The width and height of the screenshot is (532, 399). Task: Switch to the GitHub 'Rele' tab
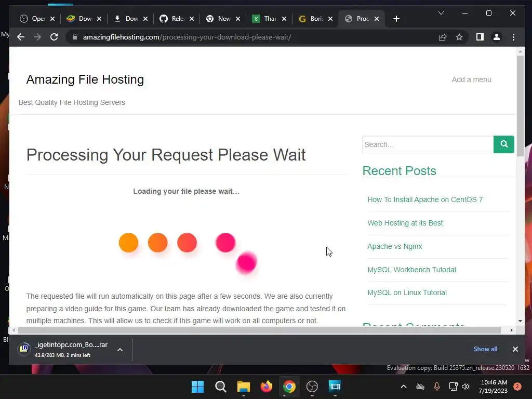(x=172, y=19)
